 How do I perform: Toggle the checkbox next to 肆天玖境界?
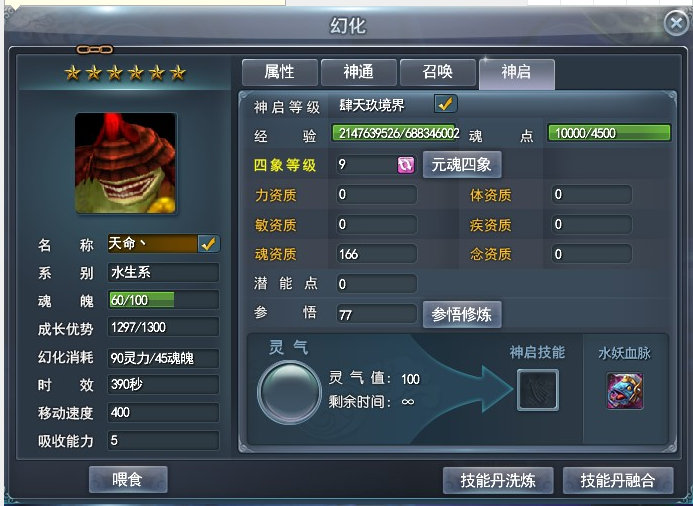(x=445, y=104)
